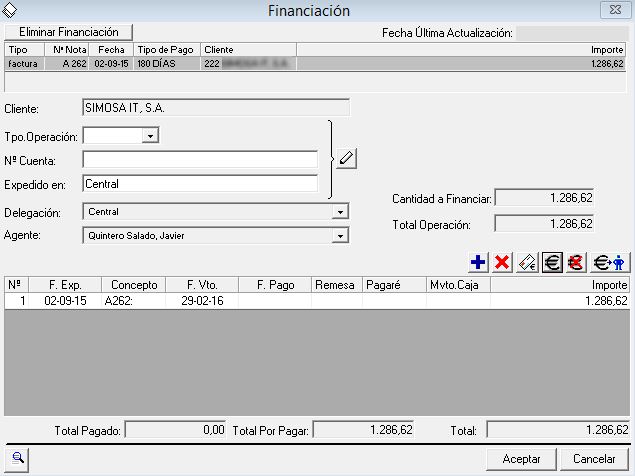The height and width of the screenshot is (476, 635).
Task: Close the Financiación window
Action: 613,10
